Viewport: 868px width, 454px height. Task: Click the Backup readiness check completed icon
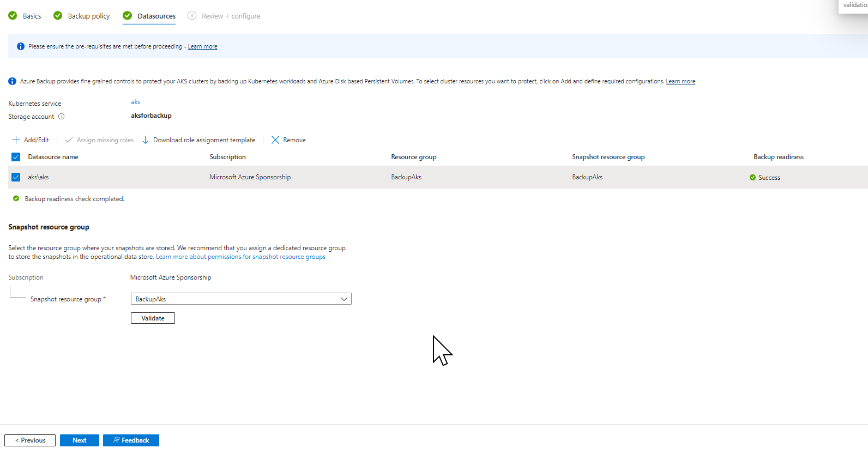click(16, 199)
